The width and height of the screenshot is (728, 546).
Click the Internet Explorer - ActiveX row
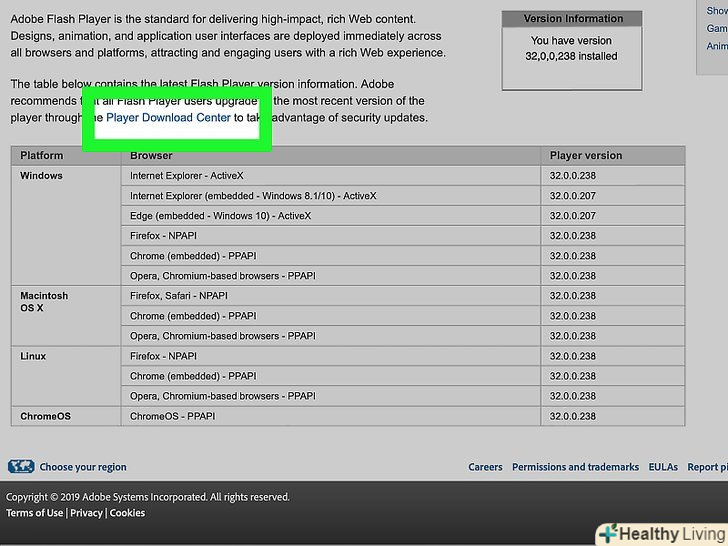point(331,176)
